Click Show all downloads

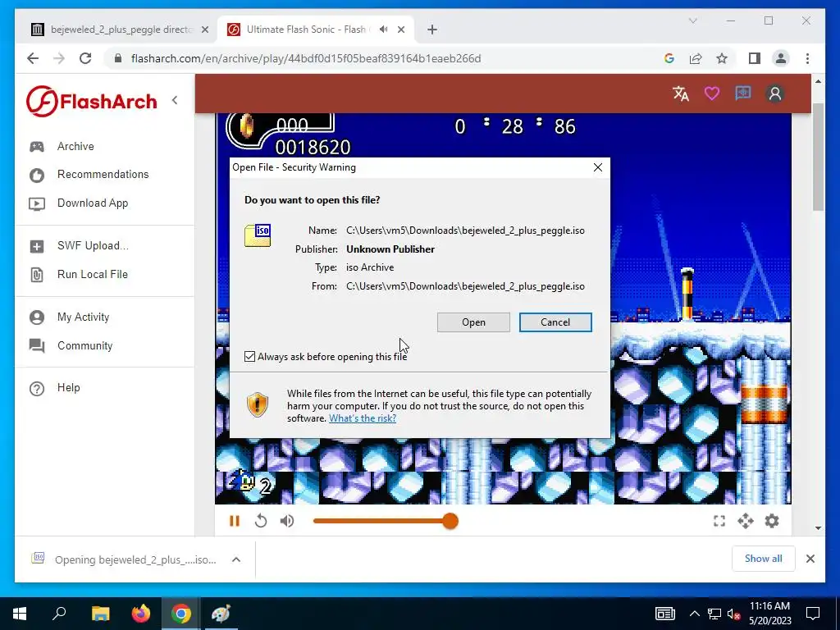coord(763,559)
